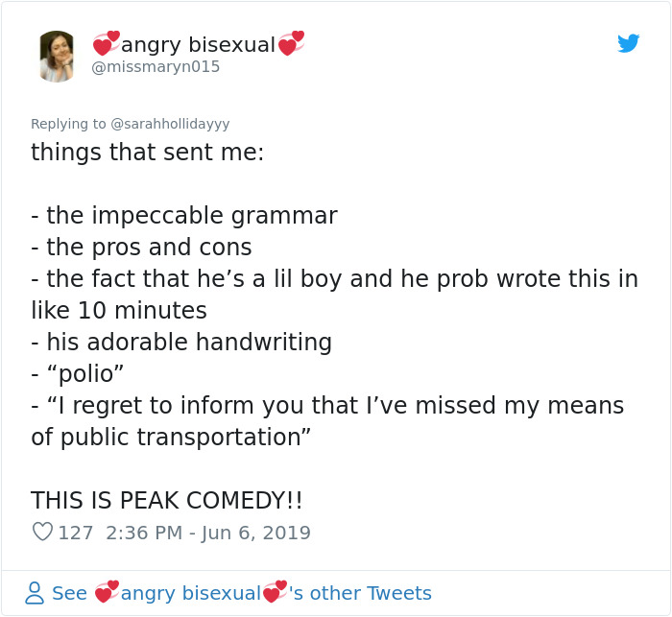
Task: Click the heart emoji before the footer's "angry bisexual"
Action: pos(106,592)
